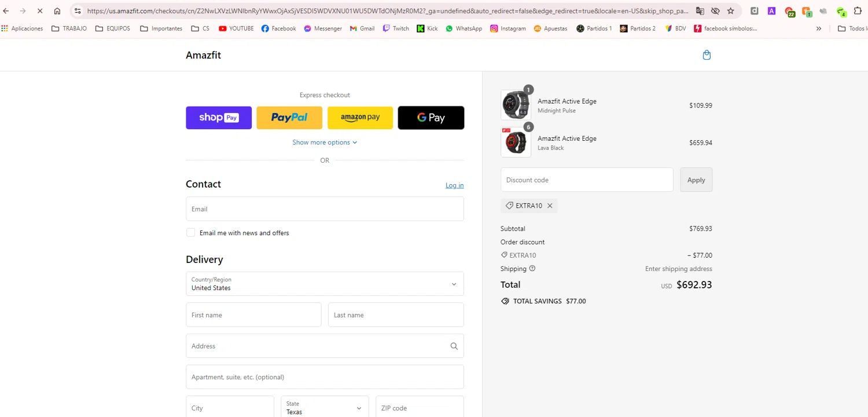Open the CS bookmarks folder

(x=200, y=28)
